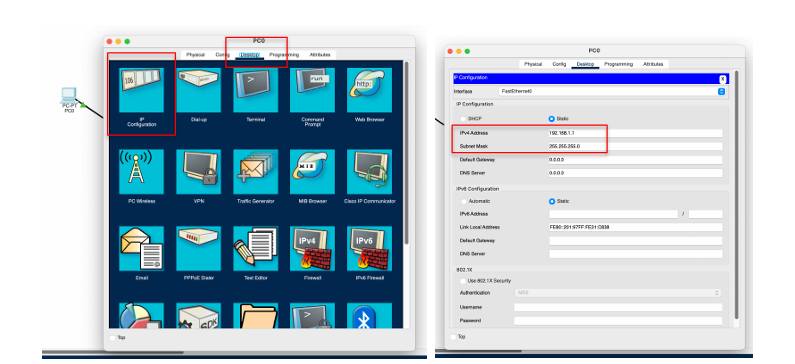Open the FastEthernet0 interface dropdown
The width and height of the screenshot is (795, 364).
pos(612,91)
